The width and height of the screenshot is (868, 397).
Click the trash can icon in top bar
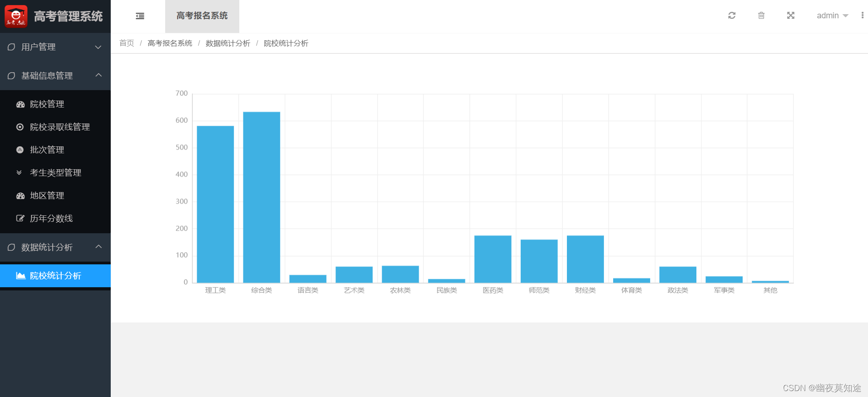(x=761, y=16)
